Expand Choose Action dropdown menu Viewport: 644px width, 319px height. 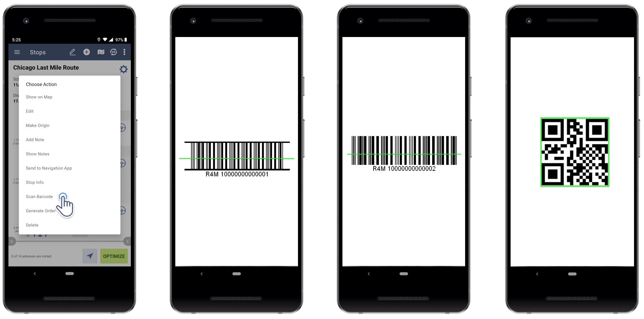point(41,84)
